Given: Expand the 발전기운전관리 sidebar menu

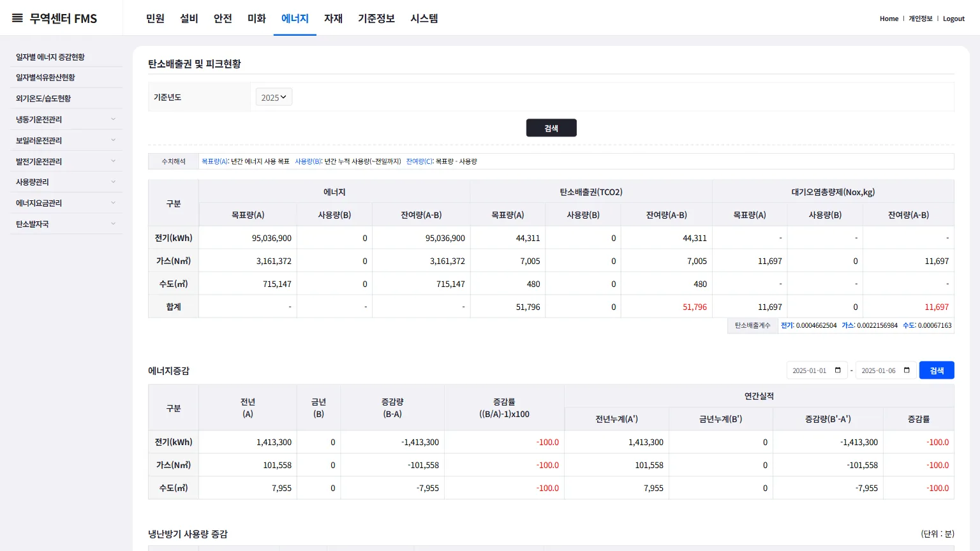Looking at the screenshot, I should (x=66, y=161).
